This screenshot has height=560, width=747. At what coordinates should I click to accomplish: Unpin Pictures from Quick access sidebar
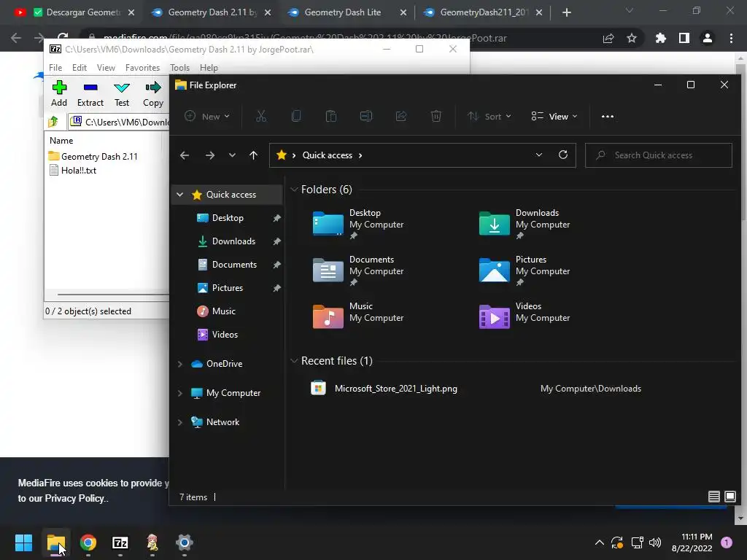(x=276, y=288)
